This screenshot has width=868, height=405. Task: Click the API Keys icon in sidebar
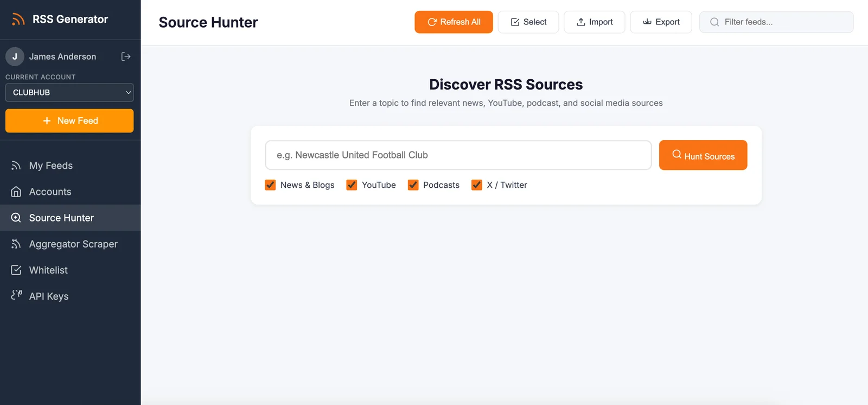[16, 295]
